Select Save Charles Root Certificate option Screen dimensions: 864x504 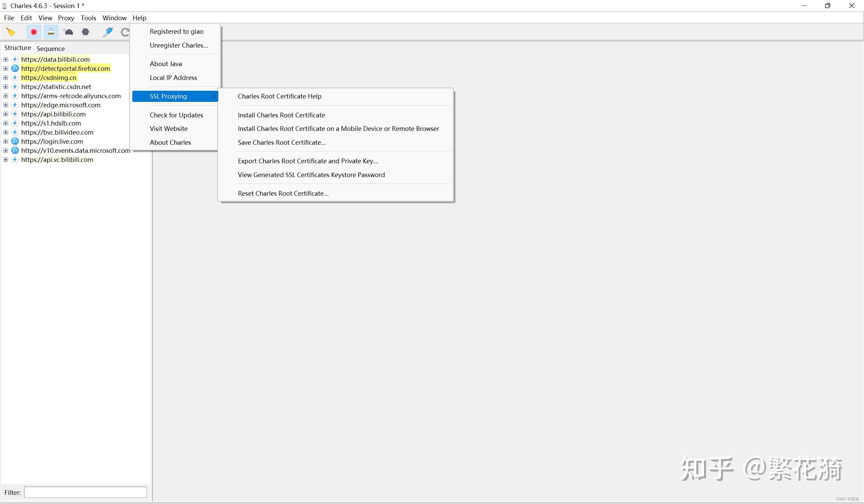pyautogui.click(x=281, y=142)
